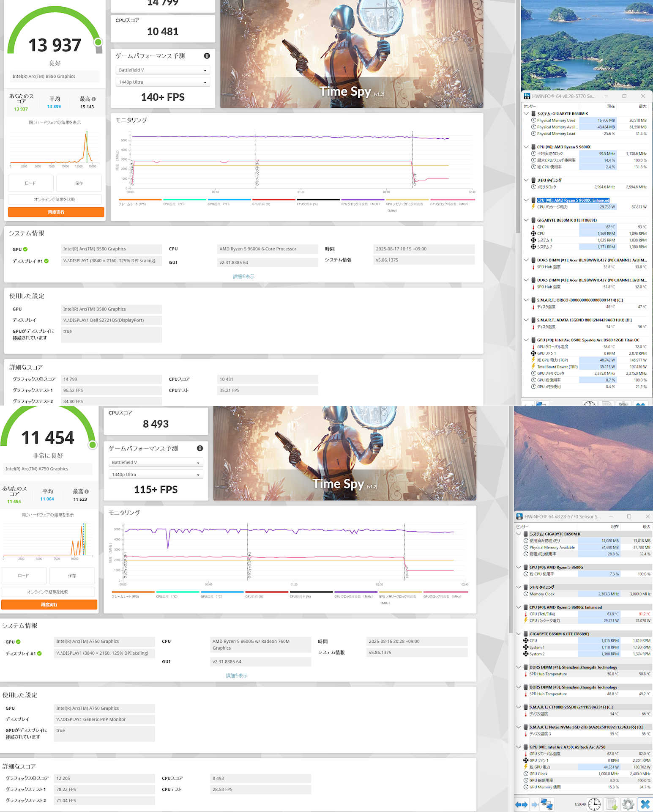Screen dimensions: 653x812
Task: Click 詳細を表示 link in A750 system info
Action: pyautogui.click(x=237, y=676)
